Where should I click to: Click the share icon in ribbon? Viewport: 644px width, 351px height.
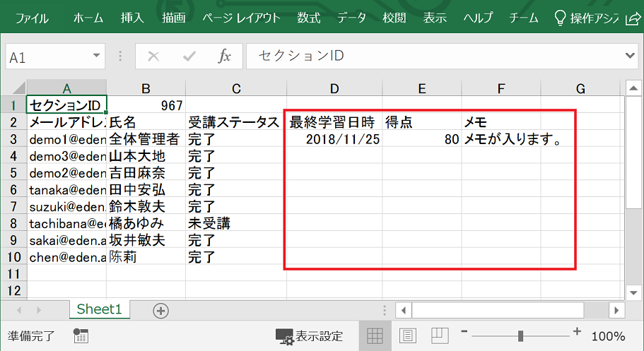click(633, 19)
